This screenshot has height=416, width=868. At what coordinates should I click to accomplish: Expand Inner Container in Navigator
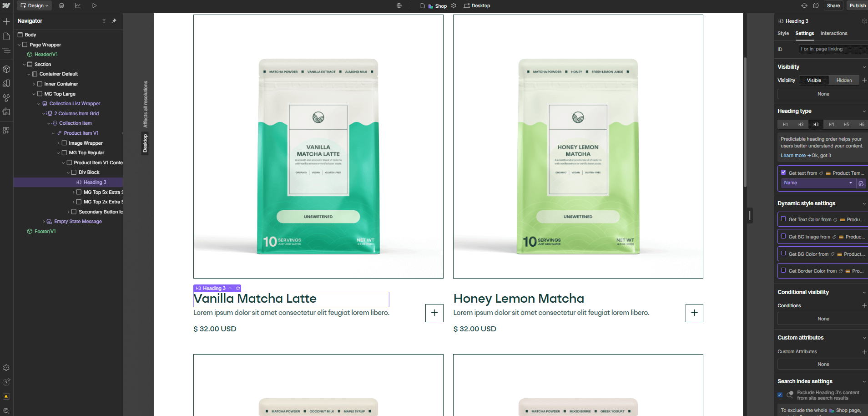(34, 84)
